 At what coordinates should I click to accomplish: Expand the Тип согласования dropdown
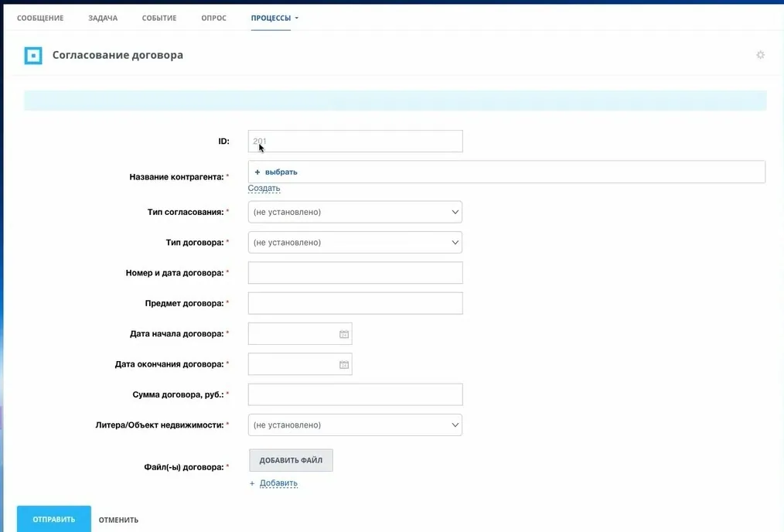point(355,212)
